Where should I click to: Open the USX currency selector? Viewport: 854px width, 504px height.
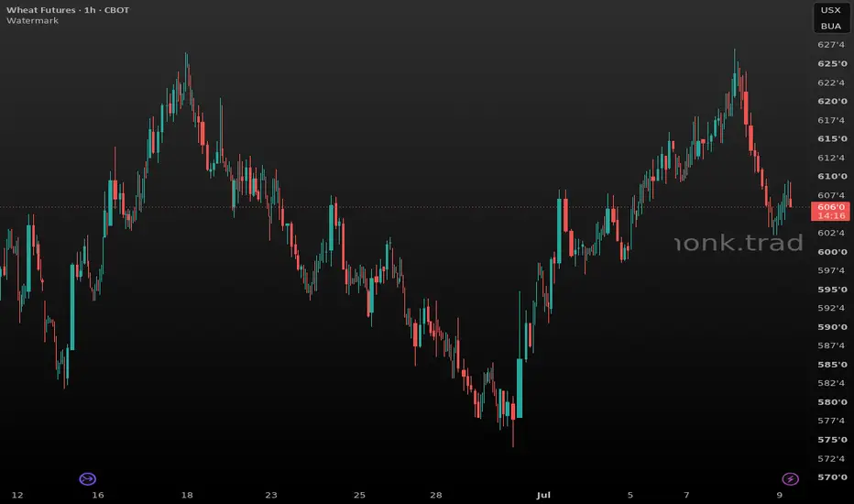830,10
